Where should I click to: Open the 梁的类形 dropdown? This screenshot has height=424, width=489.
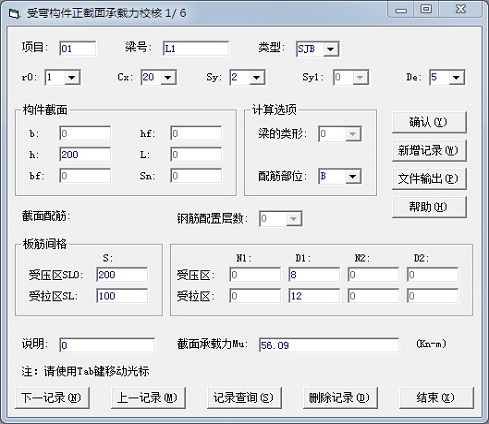(353, 134)
